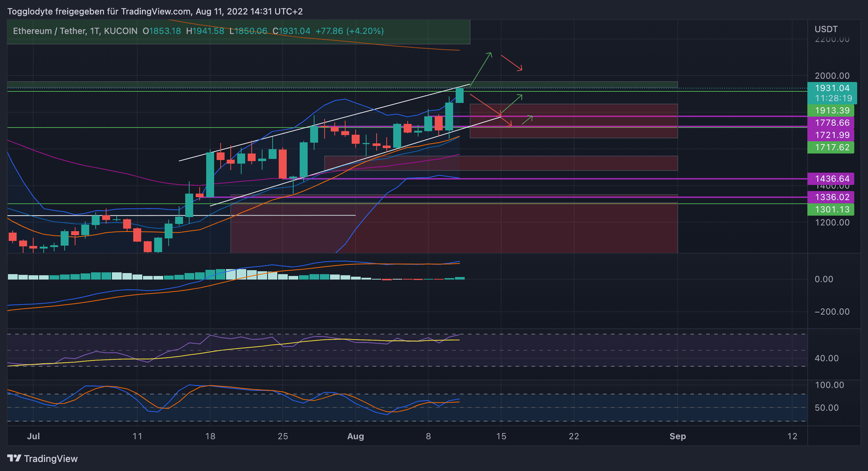Image resolution: width=868 pixels, height=471 pixels.
Task: Click the green 1717.62 price label
Action: pos(832,147)
